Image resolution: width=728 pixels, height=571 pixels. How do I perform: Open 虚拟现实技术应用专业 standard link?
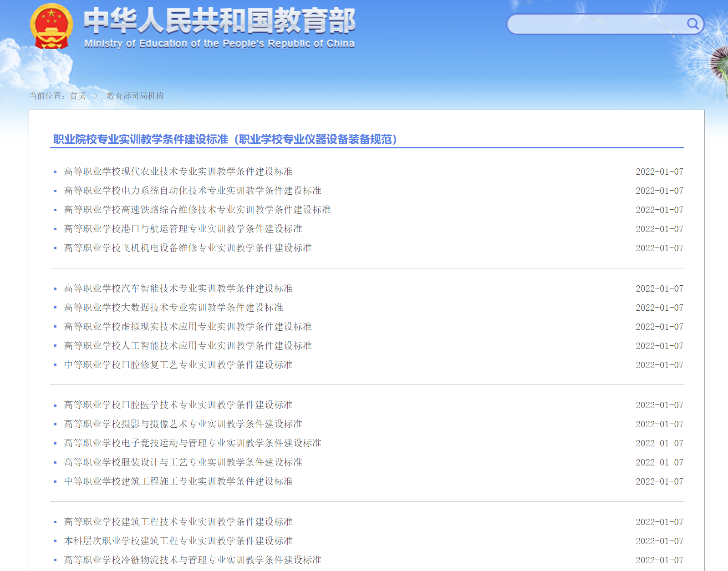(x=188, y=327)
